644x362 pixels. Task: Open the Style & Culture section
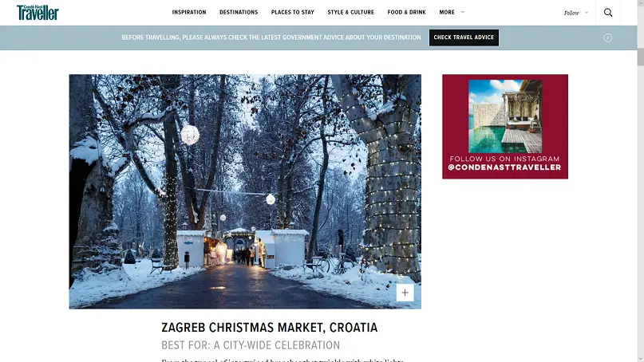coord(351,12)
